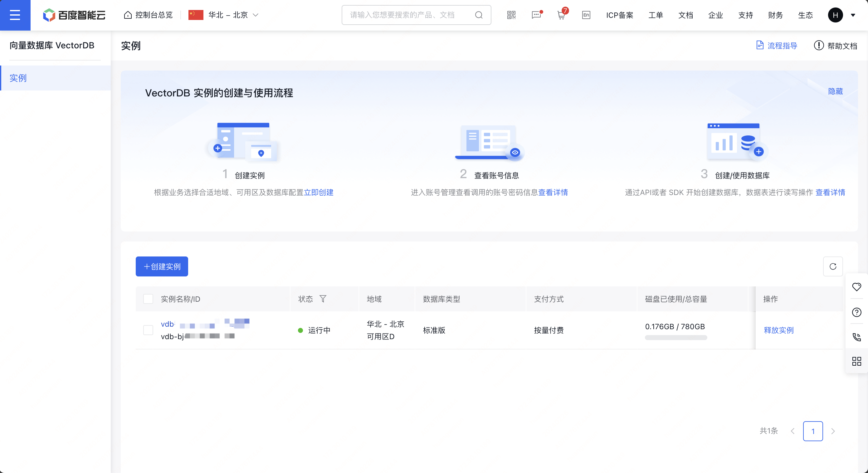Open 控制台总览 home icon link
The image size is (868, 473).
click(x=148, y=15)
